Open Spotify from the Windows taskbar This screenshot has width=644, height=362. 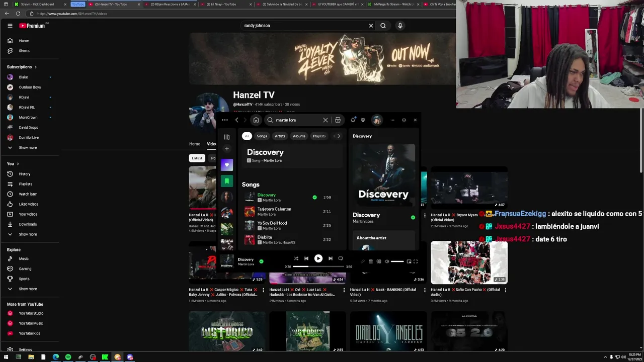(68, 357)
